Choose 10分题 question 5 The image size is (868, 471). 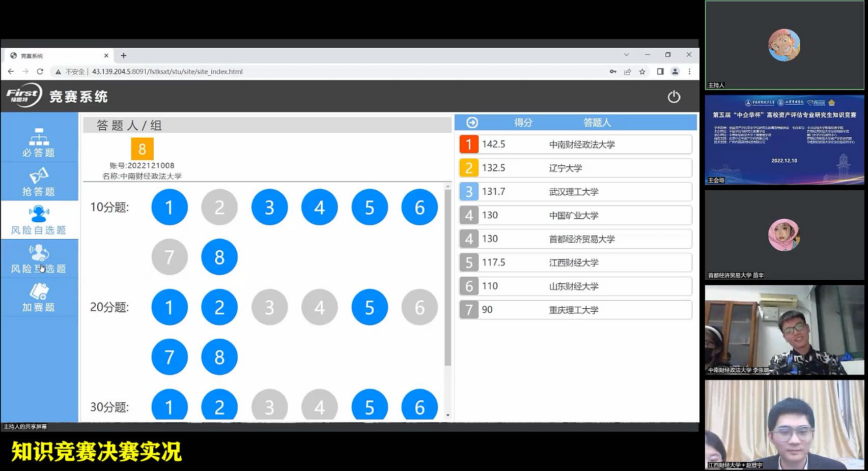click(370, 207)
